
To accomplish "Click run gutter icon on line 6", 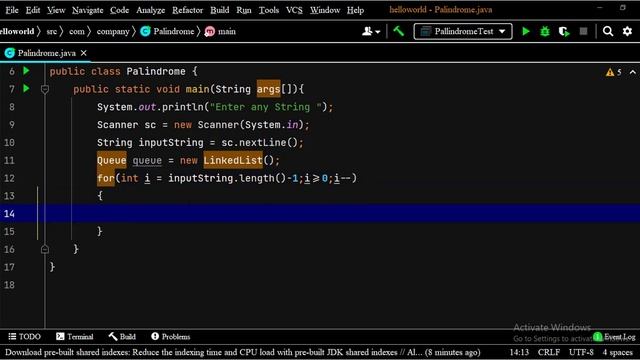I will (x=27, y=71).
